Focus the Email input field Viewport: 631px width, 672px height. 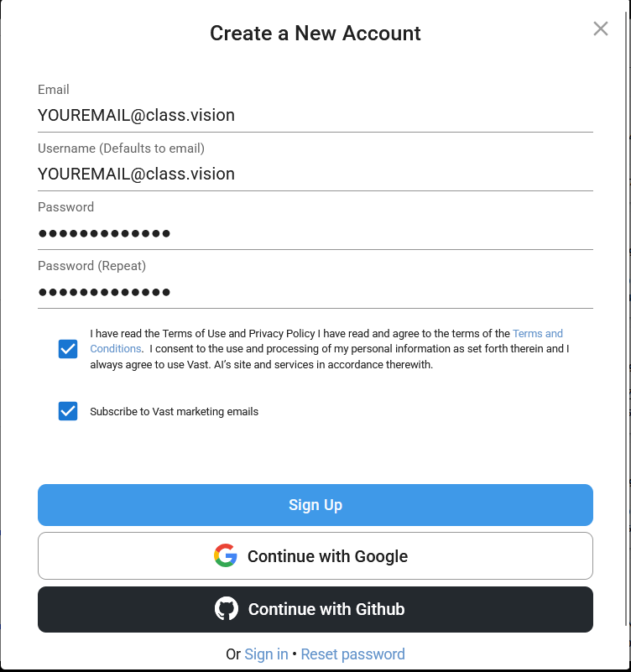tap(315, 115)
